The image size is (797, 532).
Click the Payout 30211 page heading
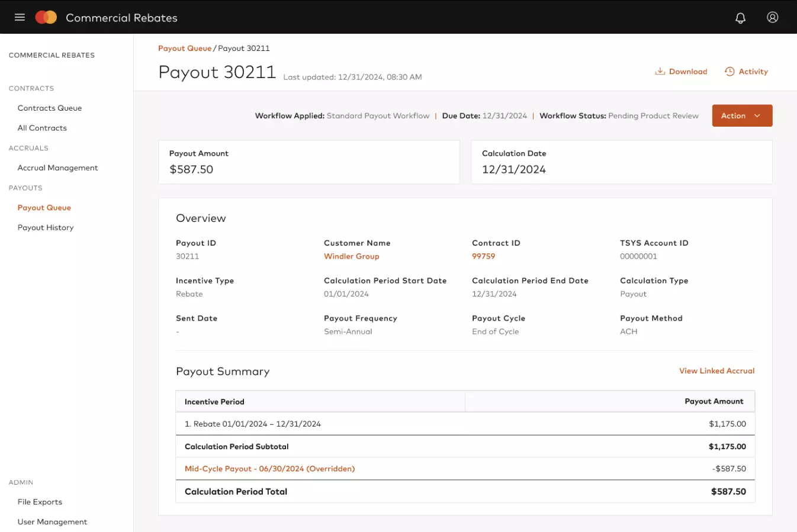pyautogui.click(x=217, y=72)
